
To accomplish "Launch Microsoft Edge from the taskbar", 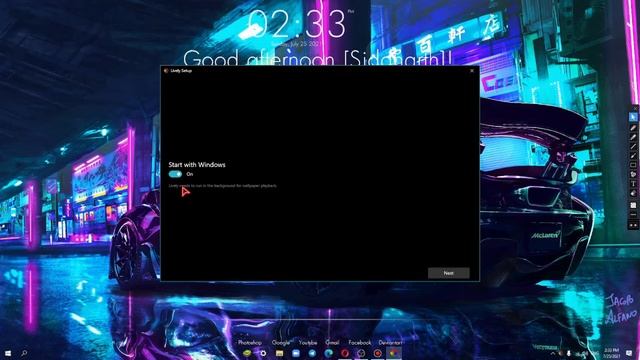I will (x=329, y=353).
